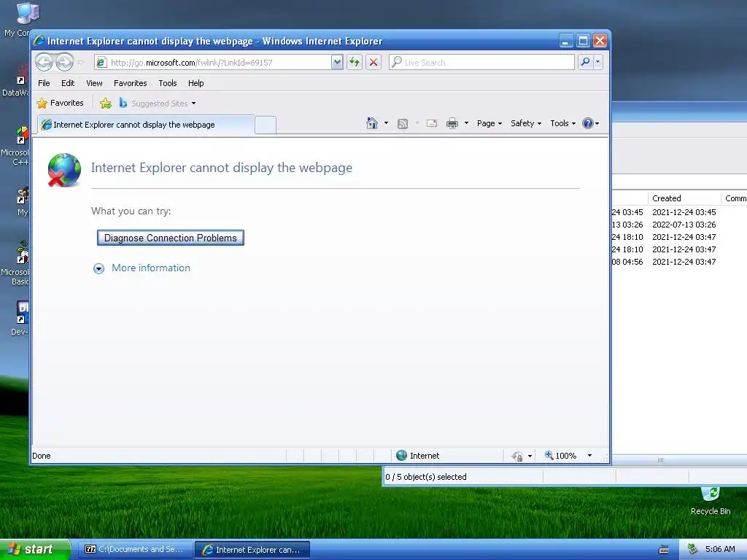The height and width of the screenshot is (560, 747).
Task: Open the Help question mark icon
Action: pyautogui.click(x=588, y=123)
